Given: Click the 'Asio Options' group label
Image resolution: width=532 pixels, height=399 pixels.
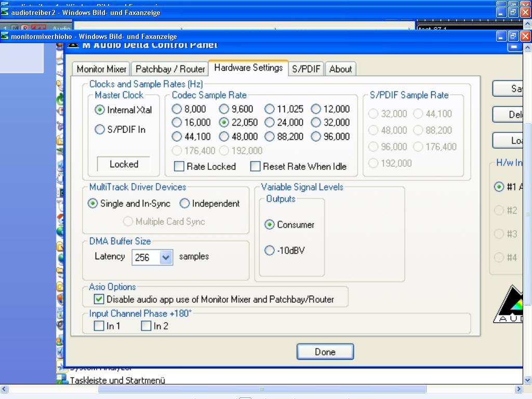Looking at the screenshot, I should (x=112, y=287).
